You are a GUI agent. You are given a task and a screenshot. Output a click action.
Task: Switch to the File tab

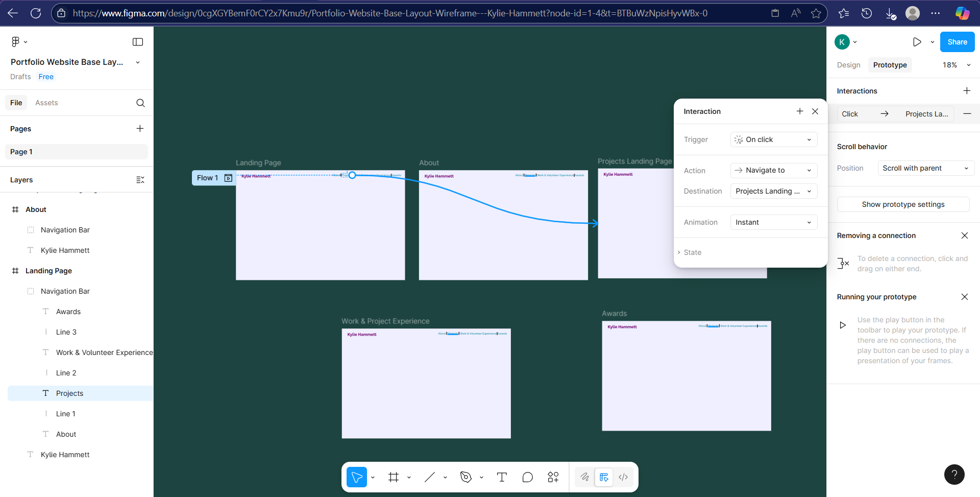coord(16,103)
